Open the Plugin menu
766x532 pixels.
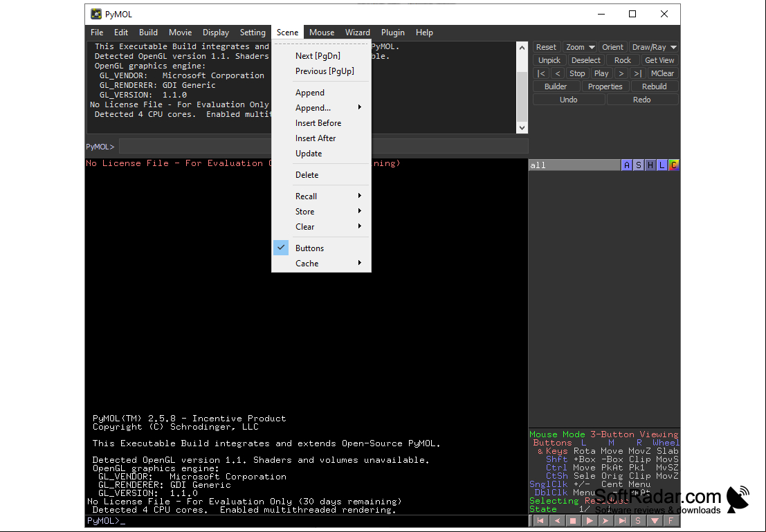[x=393, y=33]
